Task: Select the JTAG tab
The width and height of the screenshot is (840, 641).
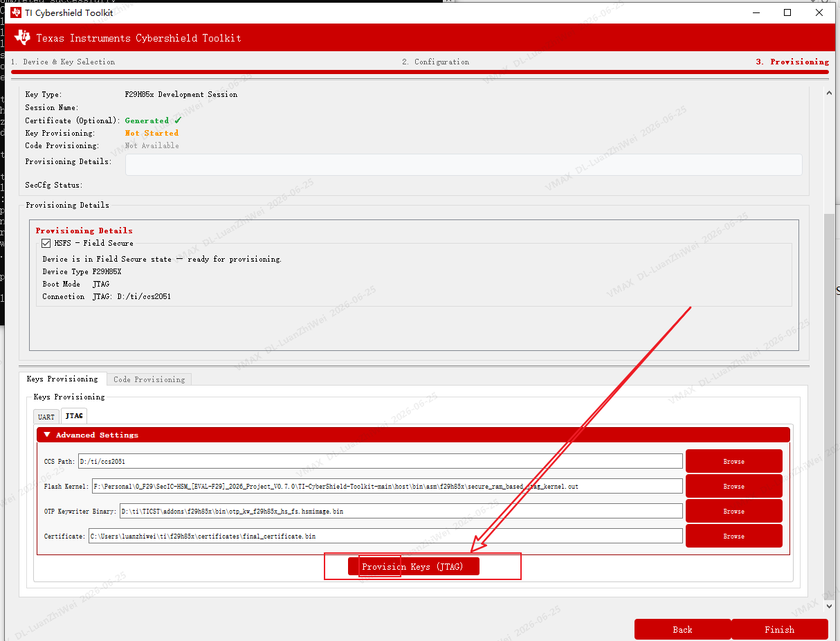Action: pyautogui.click(x=74, y=416)
